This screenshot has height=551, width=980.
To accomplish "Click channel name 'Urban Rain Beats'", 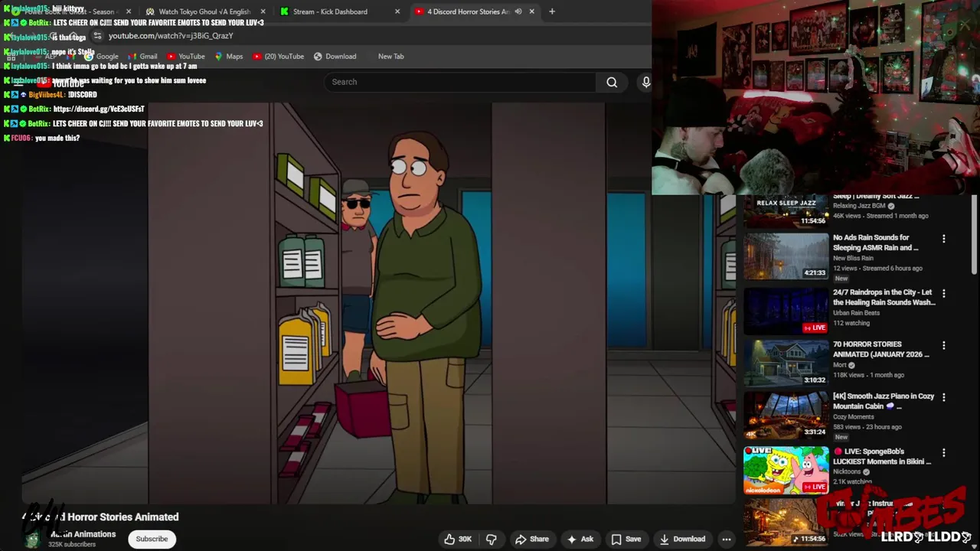I will pyautogui.click(x=856, y=312).
